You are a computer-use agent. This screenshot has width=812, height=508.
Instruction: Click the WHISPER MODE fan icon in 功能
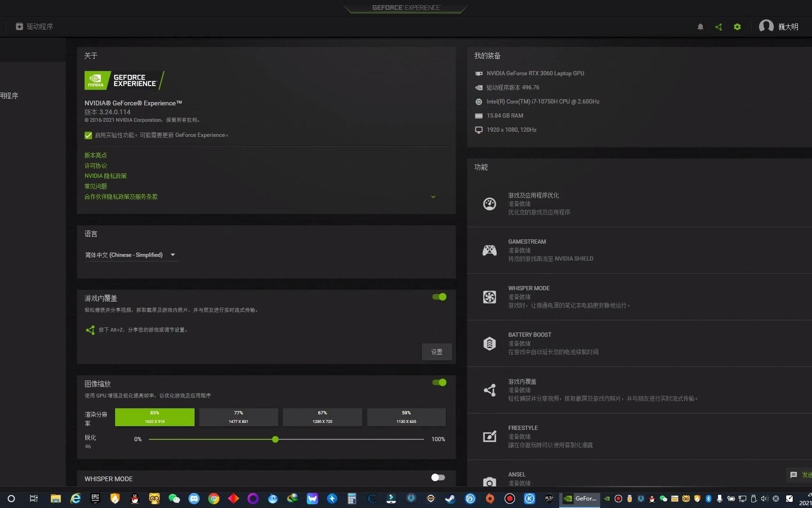pos(490,297)
